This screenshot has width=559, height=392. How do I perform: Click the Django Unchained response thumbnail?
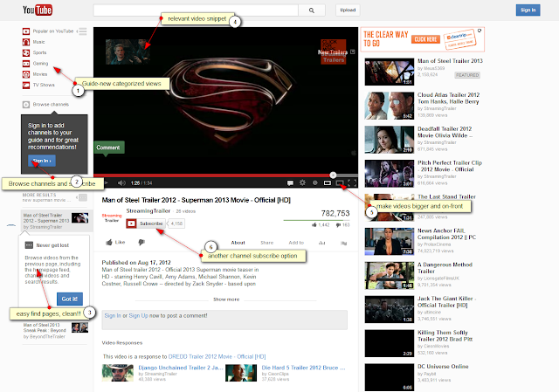118,373
